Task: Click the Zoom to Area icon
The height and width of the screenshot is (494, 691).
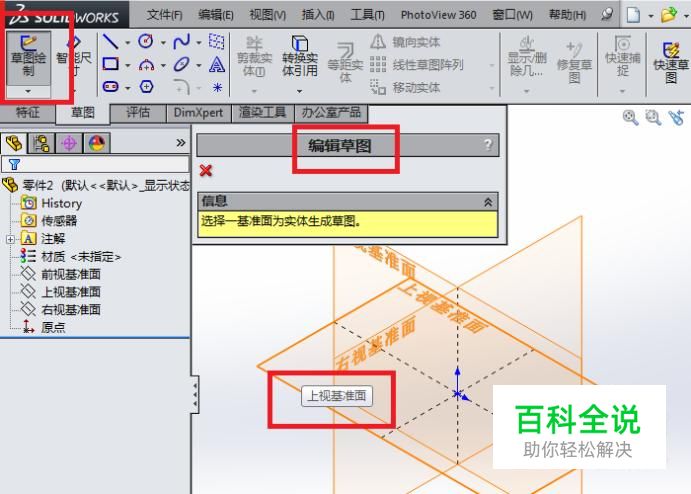Action: point(653,118)
